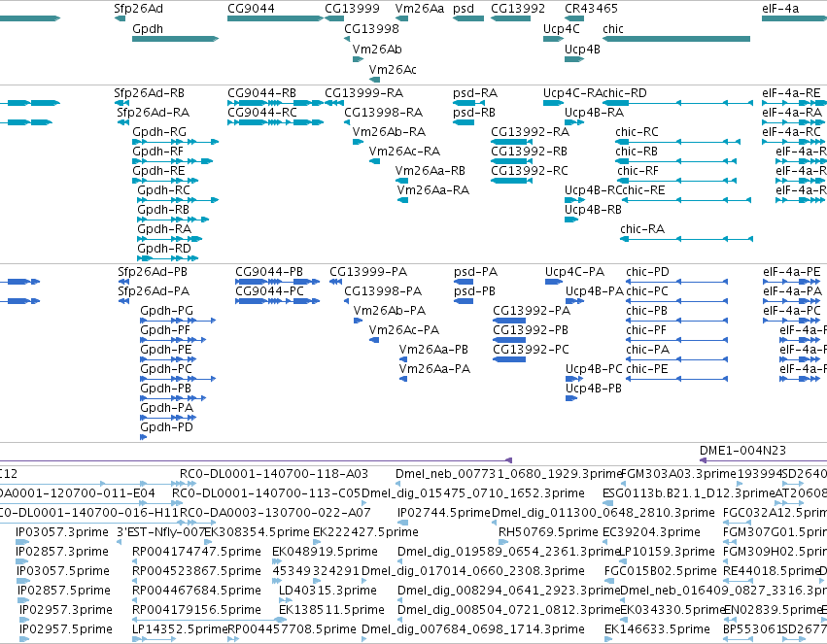Image resolution: width=827 pixels, height=644 pixels.
Task: Click the RP004174747.5prime EST label
Action: [196, 552]
